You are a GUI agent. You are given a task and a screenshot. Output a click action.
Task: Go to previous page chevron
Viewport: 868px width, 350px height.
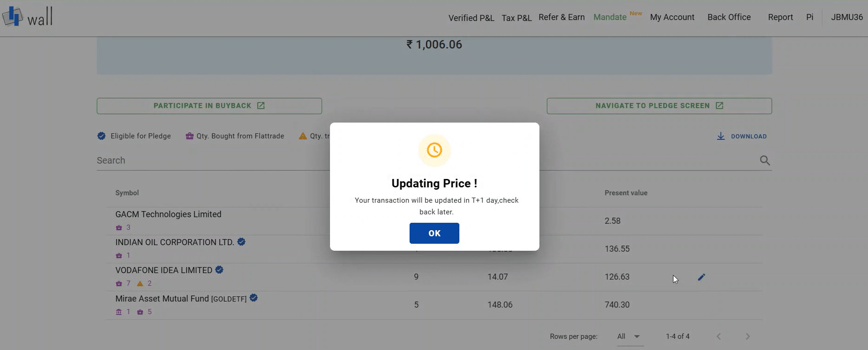(x=719, y=336)
